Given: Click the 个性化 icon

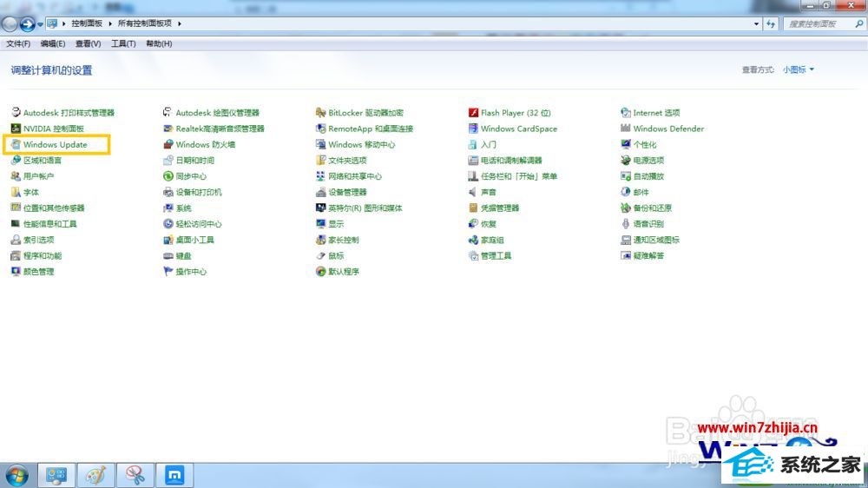Looking at the screenshot, I should point(626,144).
